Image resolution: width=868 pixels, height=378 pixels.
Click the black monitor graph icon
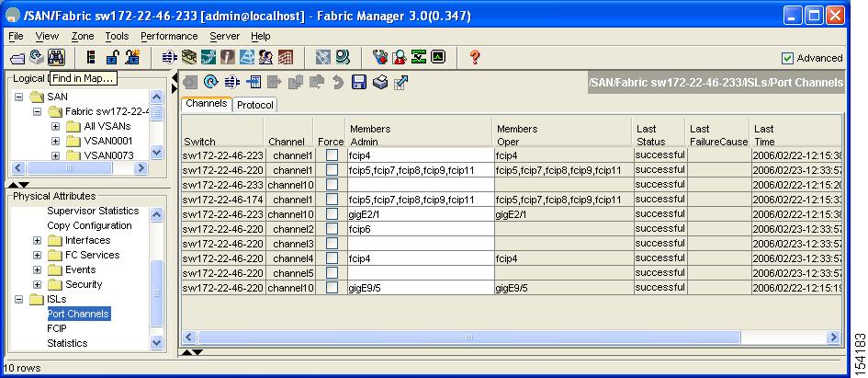438,57
